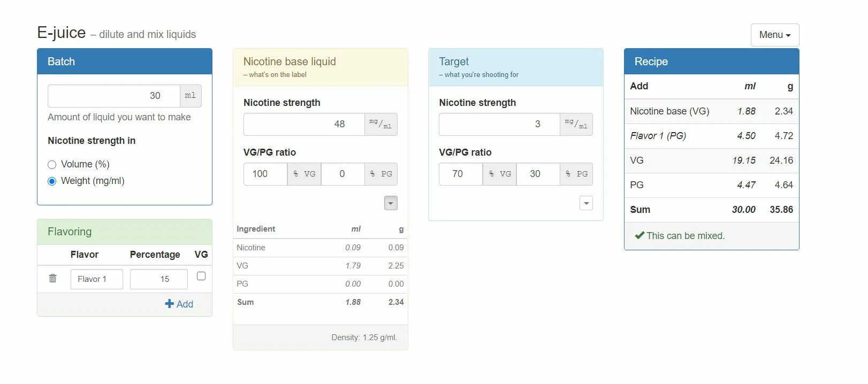The image size is (868, 384).
Task: Click the trash icon beside Flavor 1
Action: click(52, 278)
